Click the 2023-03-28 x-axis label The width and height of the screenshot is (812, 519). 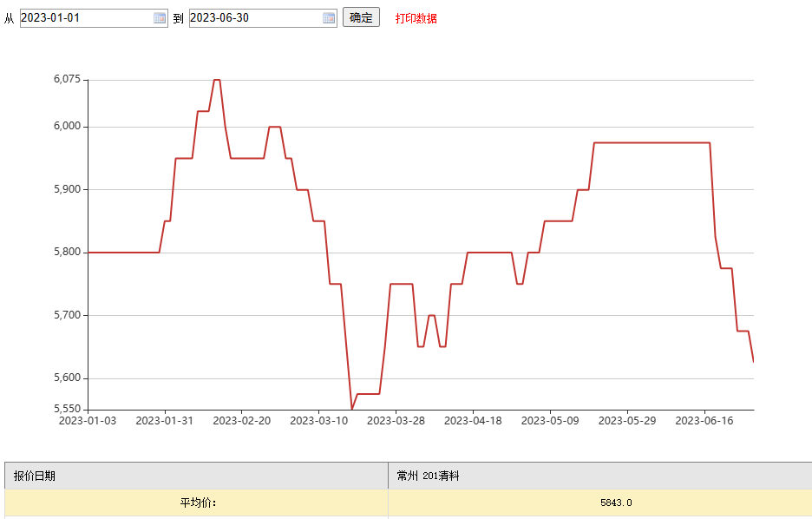click(x=396, y=421)
